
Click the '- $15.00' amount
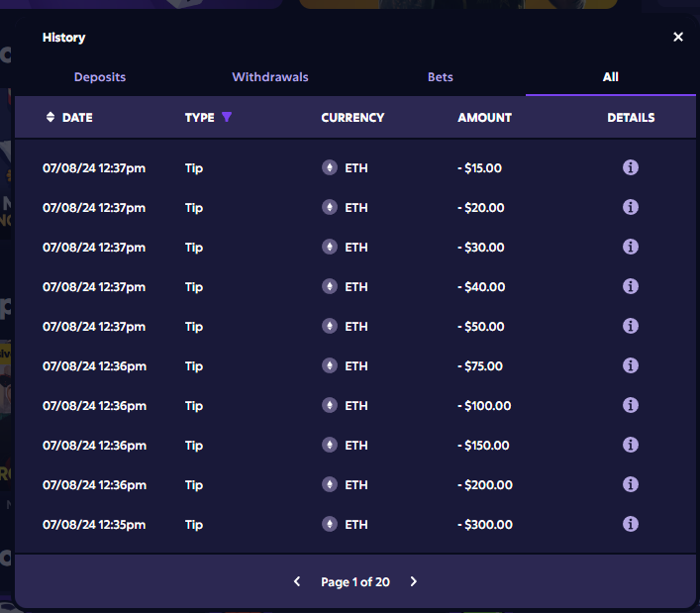(479, 168)
